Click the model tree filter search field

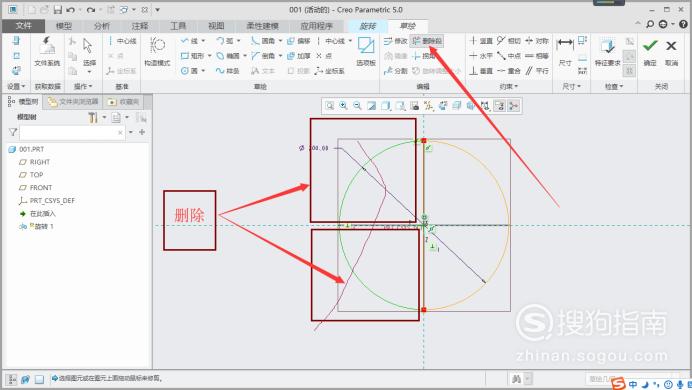point(72,132)
